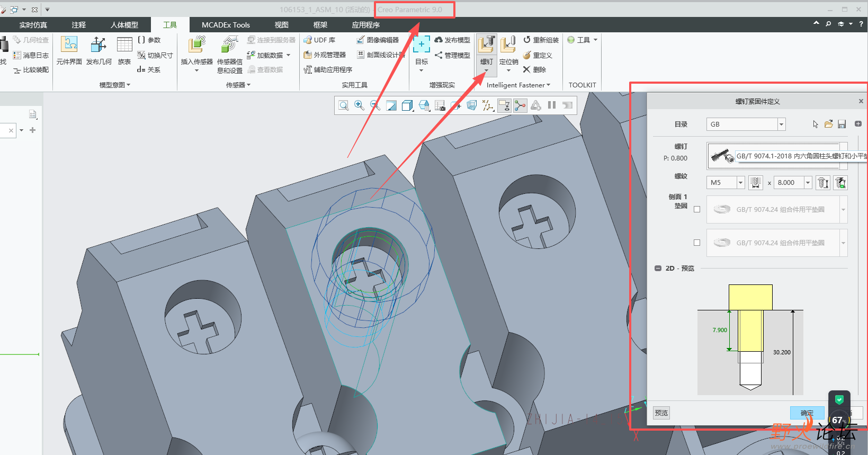Click 重定义 redefine fastener
Screen dimensions: 868x455
pos(538,55)
